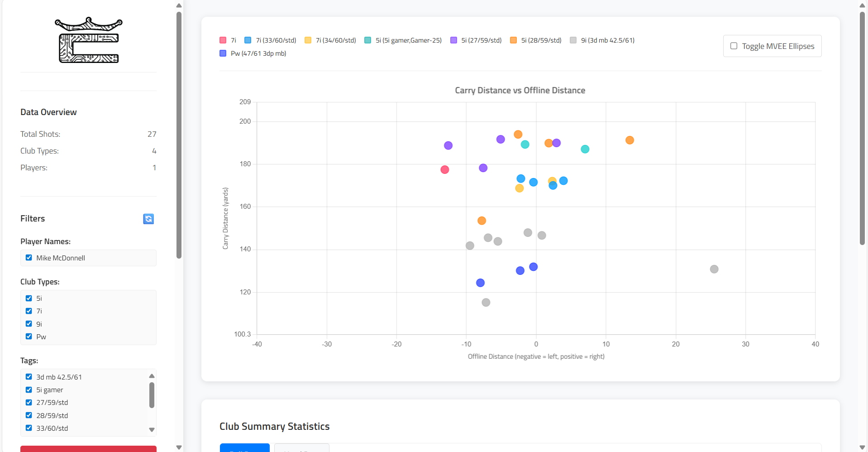Toggle the "Pw (47/61 3dp mb)" legend entry
The image size is (868, 452).
pyautogui.click(x=253, y=53)
